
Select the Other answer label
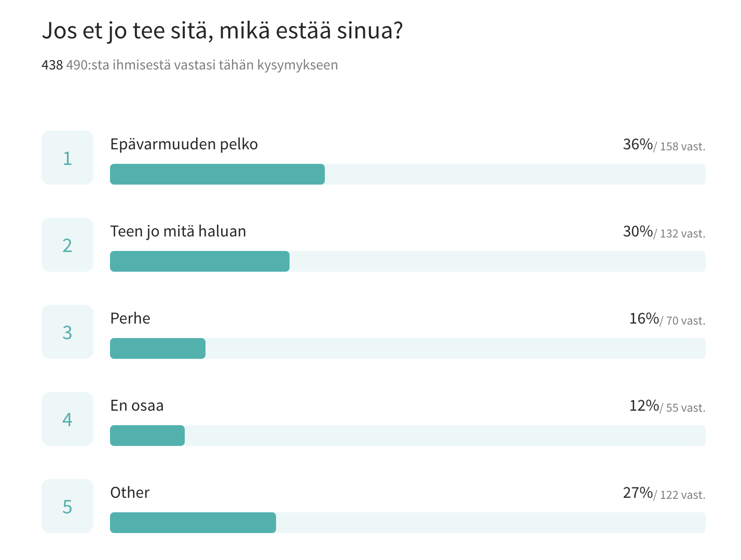pos(130,493)
